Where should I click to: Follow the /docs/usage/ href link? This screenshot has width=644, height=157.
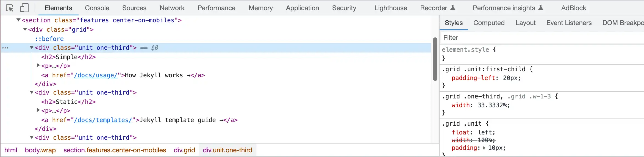pos(96,75)
